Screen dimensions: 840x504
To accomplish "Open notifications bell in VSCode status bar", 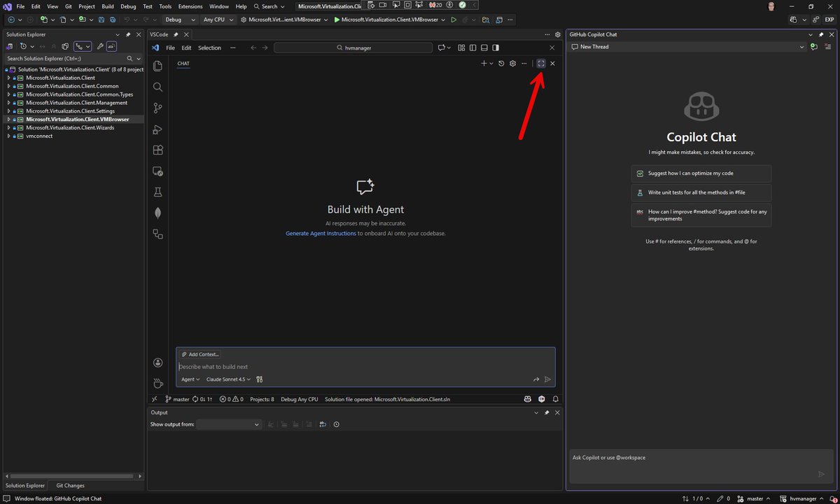I will click(x=556, y=399).
